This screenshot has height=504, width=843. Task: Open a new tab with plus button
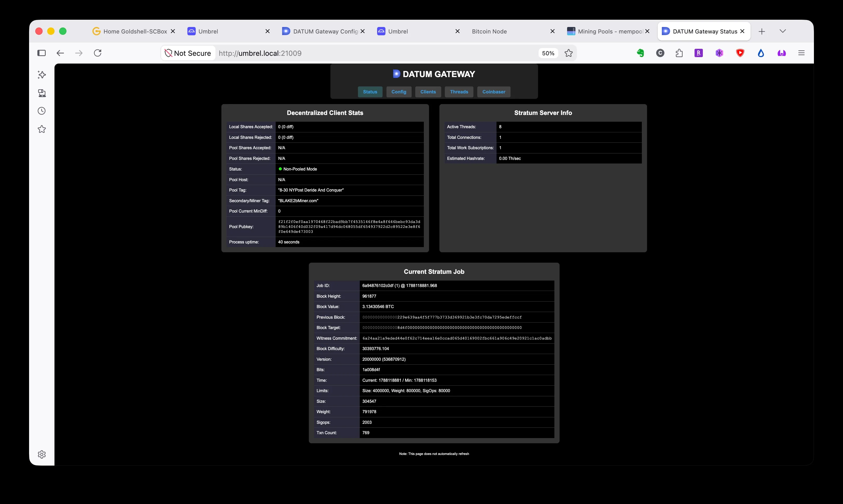762,32
